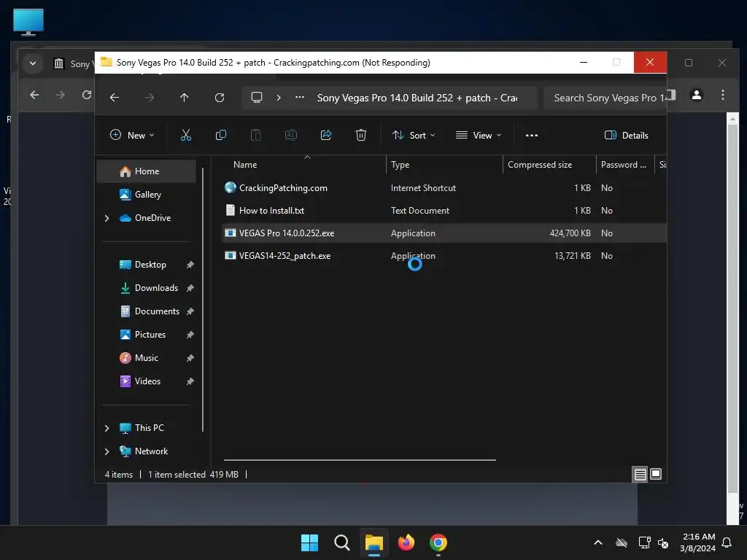747x560 pixels.
Task: Open Pictures in navigation pane
Action: click(150, 335)
